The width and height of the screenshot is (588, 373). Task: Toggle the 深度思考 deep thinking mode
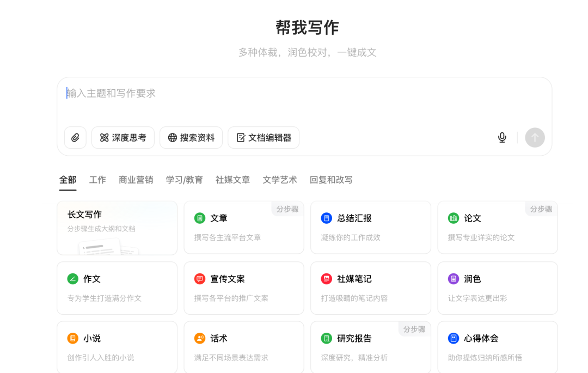coord(123,138)
